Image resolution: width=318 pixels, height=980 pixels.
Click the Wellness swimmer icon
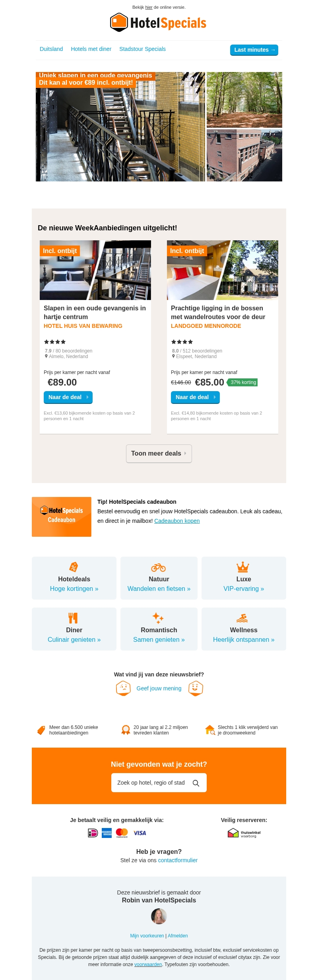tap(242, 618)
